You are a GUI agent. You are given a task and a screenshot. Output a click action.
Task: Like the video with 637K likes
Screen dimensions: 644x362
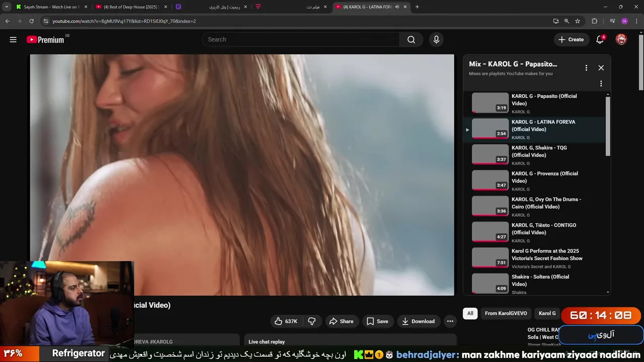coord(286,321)
